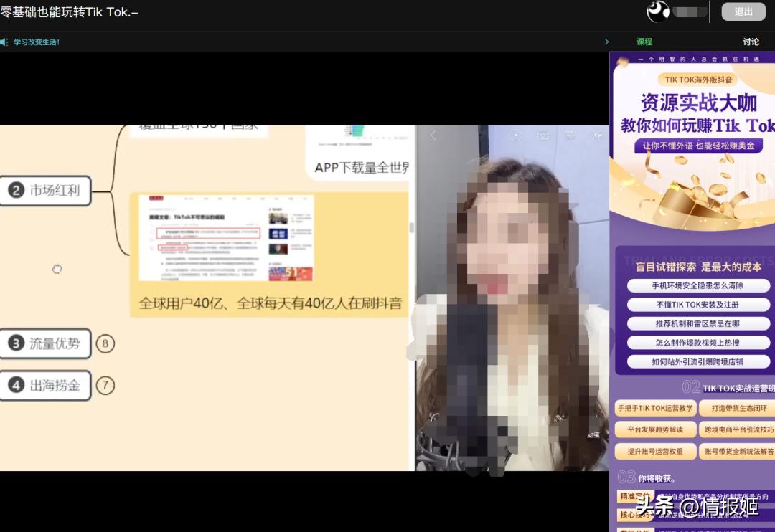775x532 pixels.
Task: Open the playlist icon on the video overlay
Action: 569,134
